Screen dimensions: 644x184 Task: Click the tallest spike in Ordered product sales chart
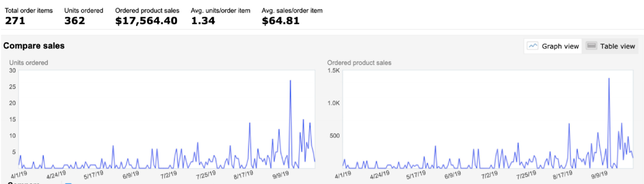point(609,79)
